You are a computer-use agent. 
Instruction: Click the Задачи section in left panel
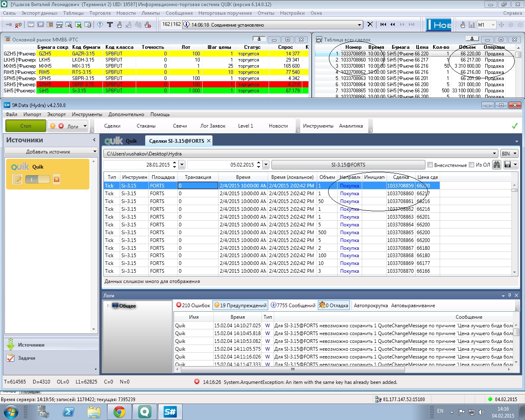(x=51, y=358)
